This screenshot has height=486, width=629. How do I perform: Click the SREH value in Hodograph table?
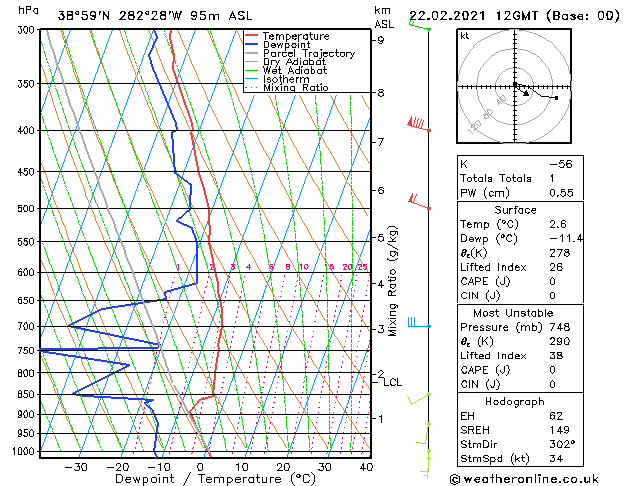[560, 430]
